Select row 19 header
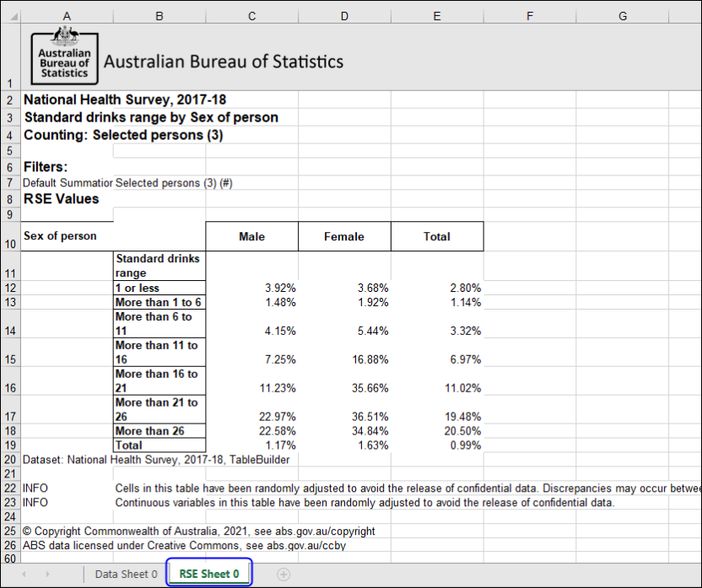702x588 pixels. pyautogui.click(x=12, y=445)
